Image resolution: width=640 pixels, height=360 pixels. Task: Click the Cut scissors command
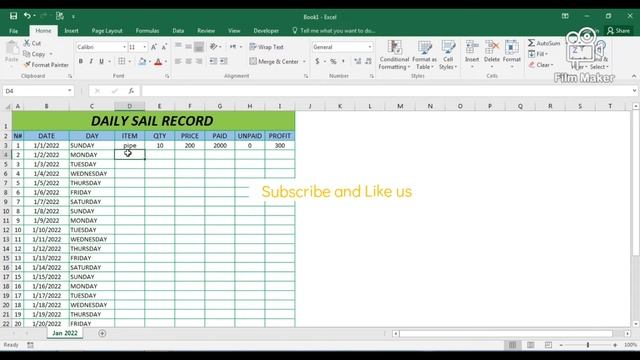coord(32,43)
